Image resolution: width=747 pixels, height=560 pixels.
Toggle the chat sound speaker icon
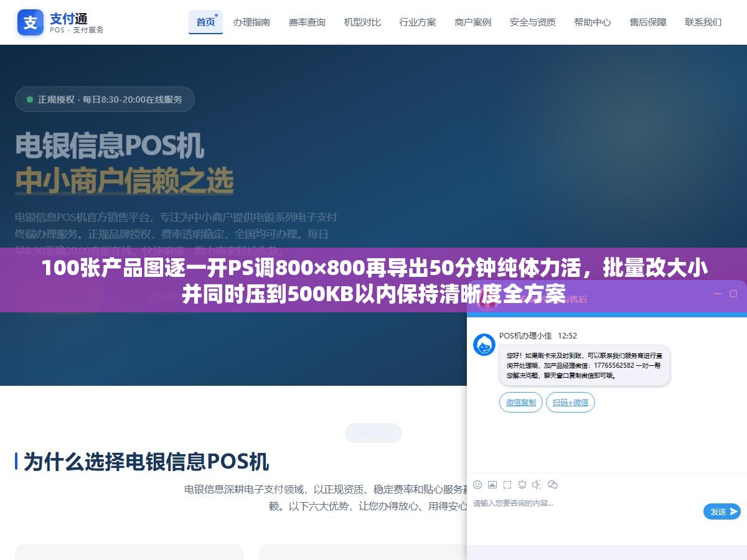(x=537, y=485)
